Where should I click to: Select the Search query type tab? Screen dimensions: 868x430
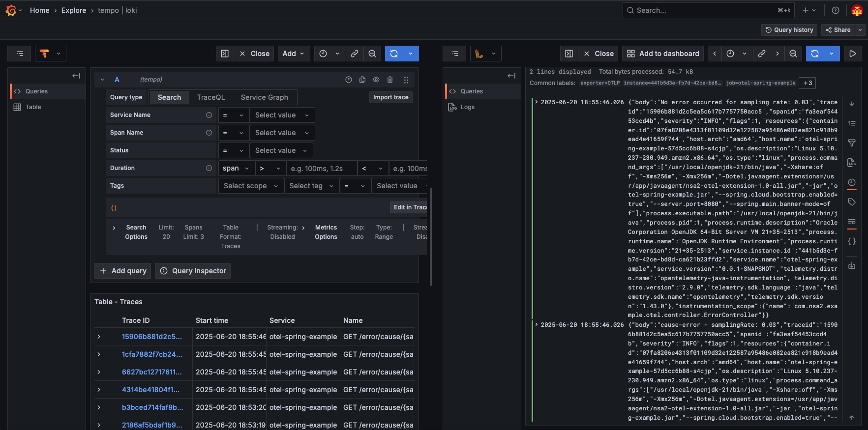click(x=169, y=97)
